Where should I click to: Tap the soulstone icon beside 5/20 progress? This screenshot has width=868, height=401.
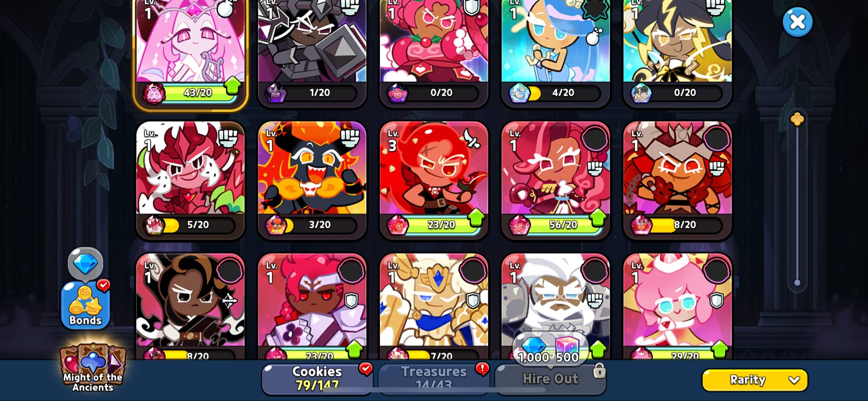(154, 225)
